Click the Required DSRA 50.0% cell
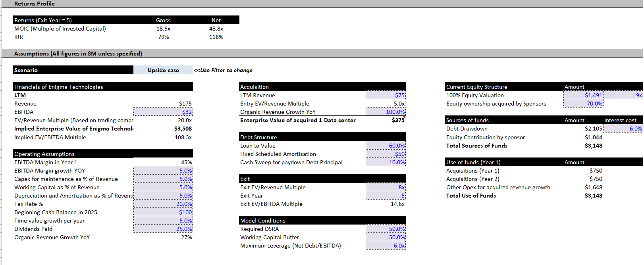 pyautogui.click(x=386, y=229)
